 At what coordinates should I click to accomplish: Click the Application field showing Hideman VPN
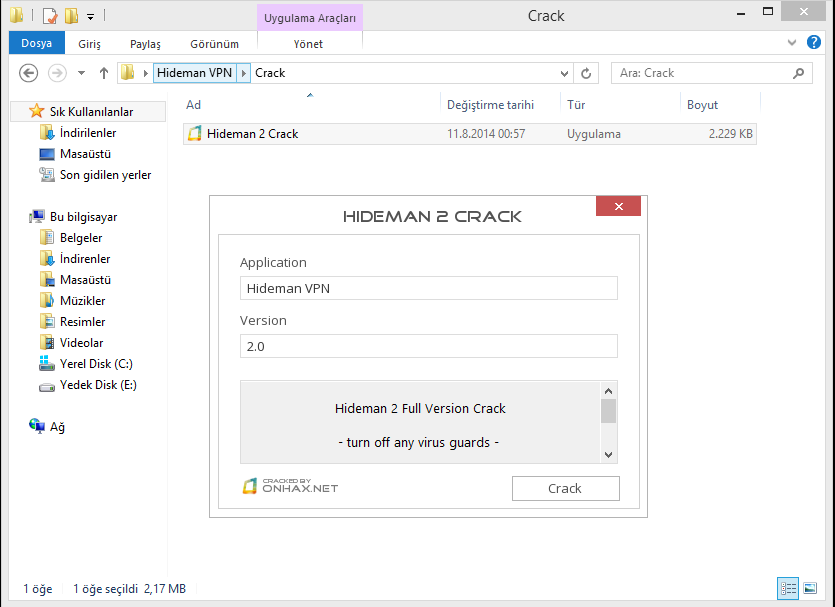429,288
